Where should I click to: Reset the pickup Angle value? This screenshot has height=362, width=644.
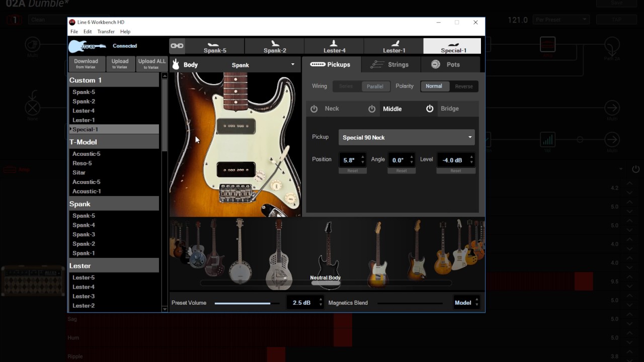[401, 170]
